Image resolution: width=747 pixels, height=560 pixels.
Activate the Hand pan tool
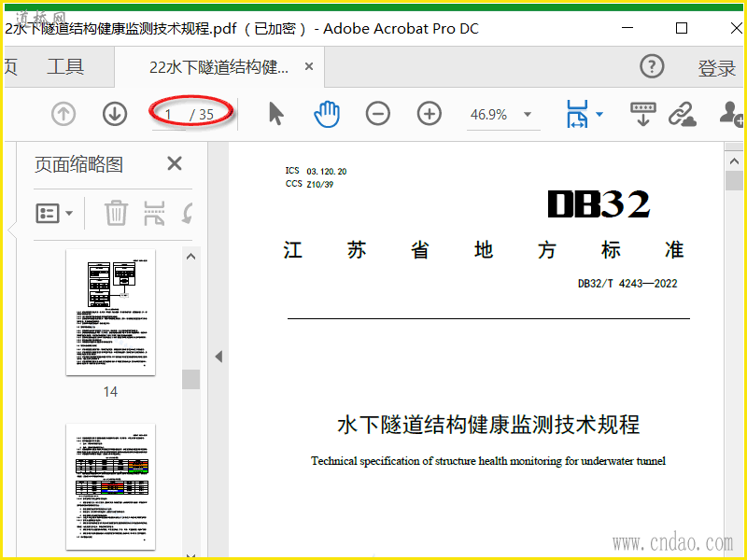tap(327, 114)
